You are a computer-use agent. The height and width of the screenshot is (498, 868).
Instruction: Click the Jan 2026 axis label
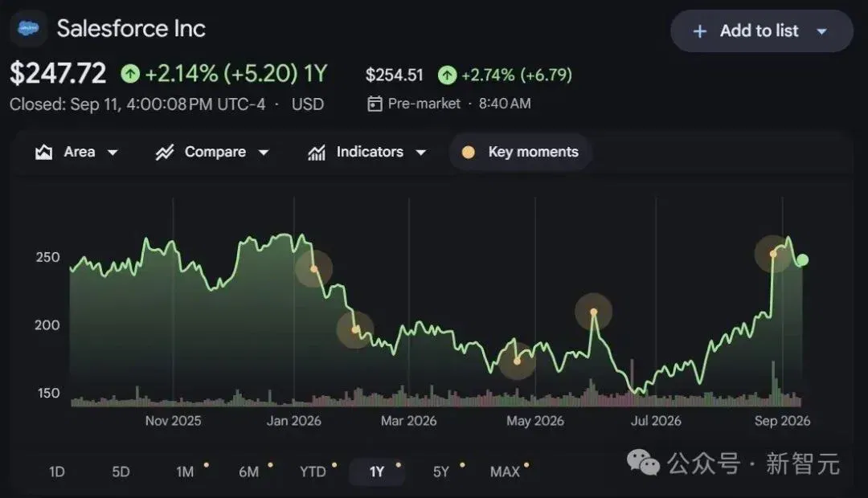pos(294,421)
